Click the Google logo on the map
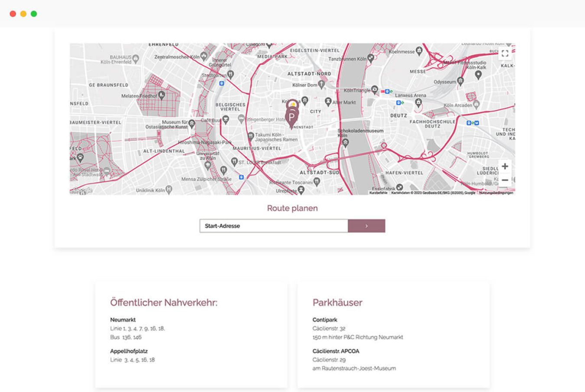The width and height of the screenshot is (585, 392). coord(82,190)
